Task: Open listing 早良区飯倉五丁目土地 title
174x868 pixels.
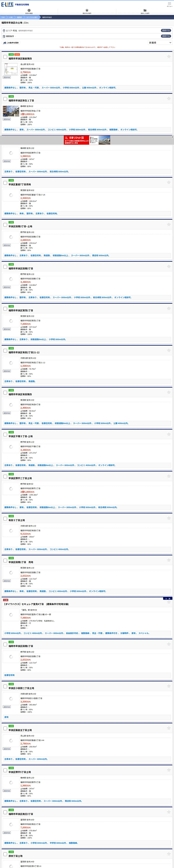Action: point(20,730)
